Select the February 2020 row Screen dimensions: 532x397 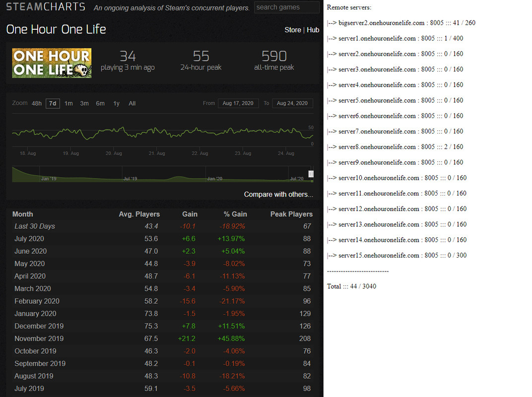(x=162, y=301)
